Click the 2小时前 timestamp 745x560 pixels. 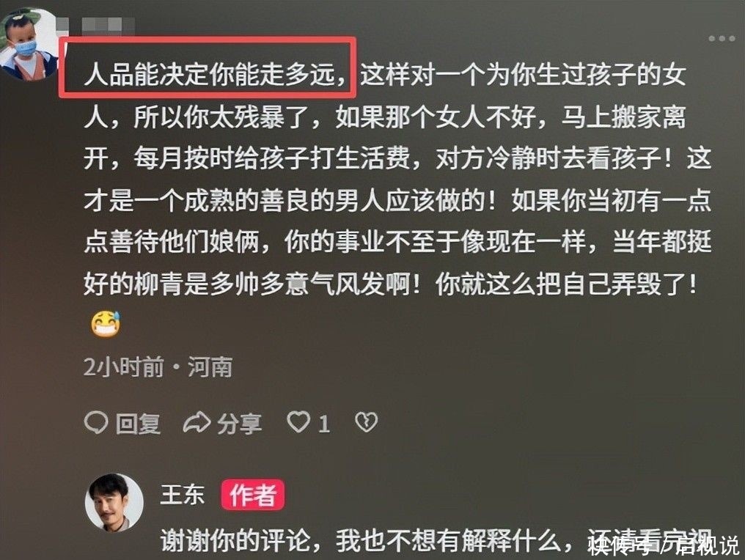123,367
